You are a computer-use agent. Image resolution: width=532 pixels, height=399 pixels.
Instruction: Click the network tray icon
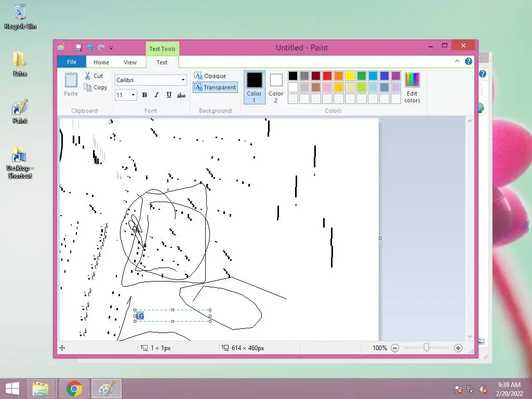click(471, 389)
